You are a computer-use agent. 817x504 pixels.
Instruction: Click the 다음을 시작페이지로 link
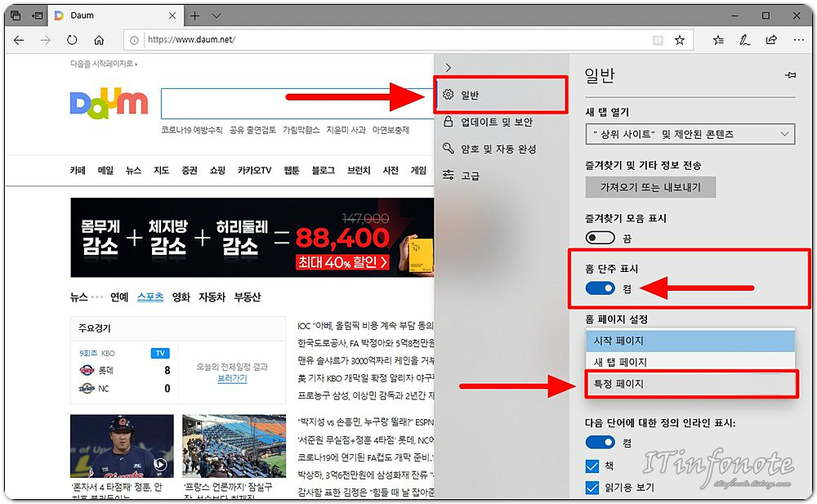[103, 64]
